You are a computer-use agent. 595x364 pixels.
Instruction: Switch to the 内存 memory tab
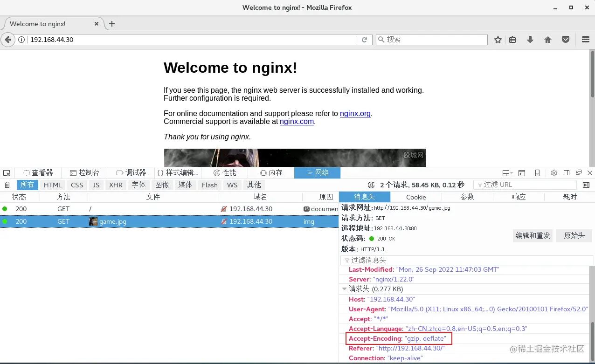point(271,173)
